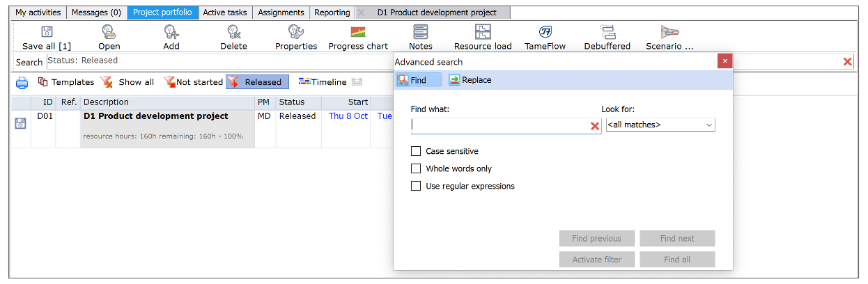The image size is (868, 284).
Task: Select the Debuffered view
Action: pos(607,31)
